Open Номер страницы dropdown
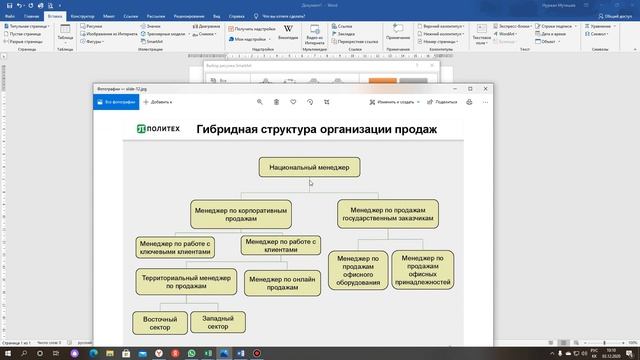 (x=438, y=42)
